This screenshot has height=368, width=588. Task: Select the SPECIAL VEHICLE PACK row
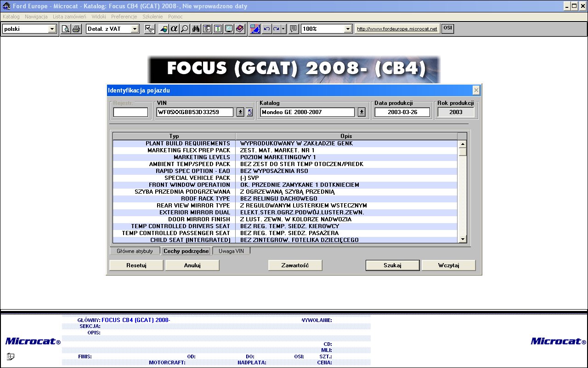285,178
